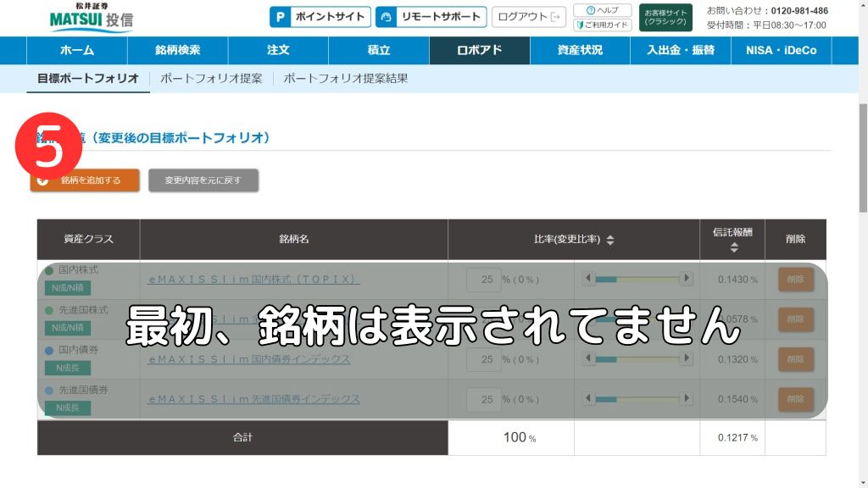Click the page vertical scrollbar
Viewport: 868px width, 488px height.
point(863,158)
